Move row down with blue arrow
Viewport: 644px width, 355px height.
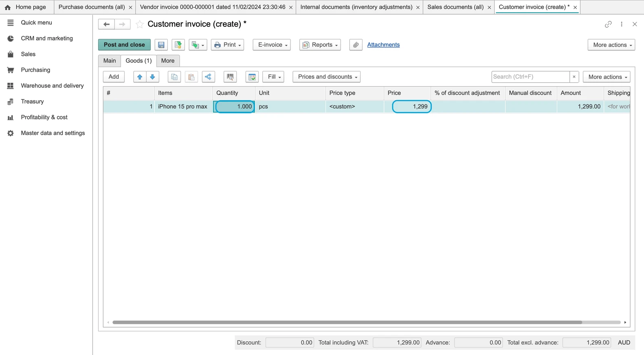[153, 77]
